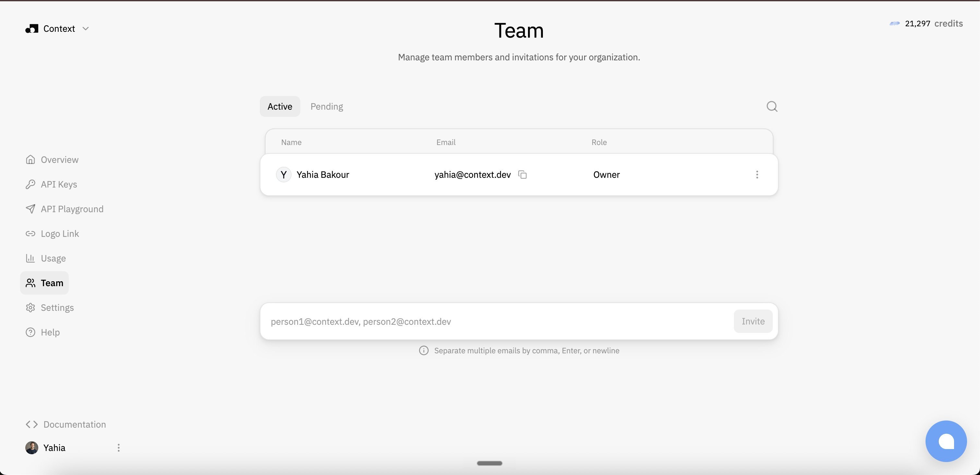Click the Help question mark icon
Image resolution: width=980 pixels, height=475 pixels.
point(30,332)
